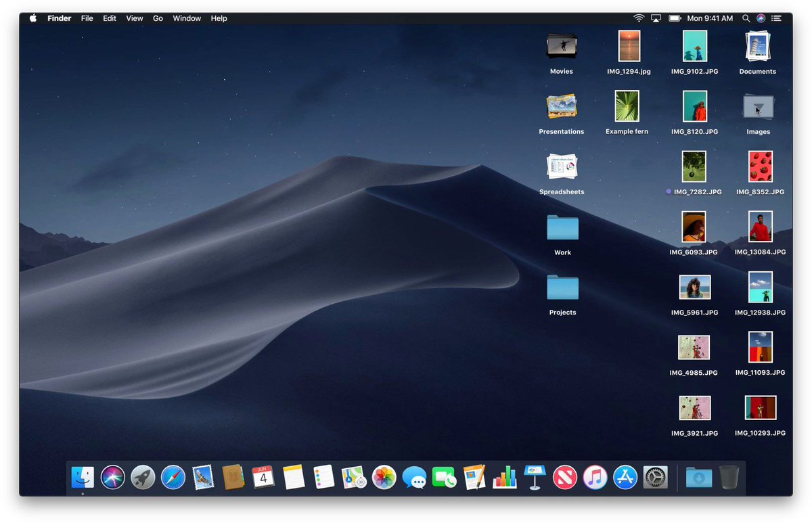Open the Go menu

tap(158, 18)
